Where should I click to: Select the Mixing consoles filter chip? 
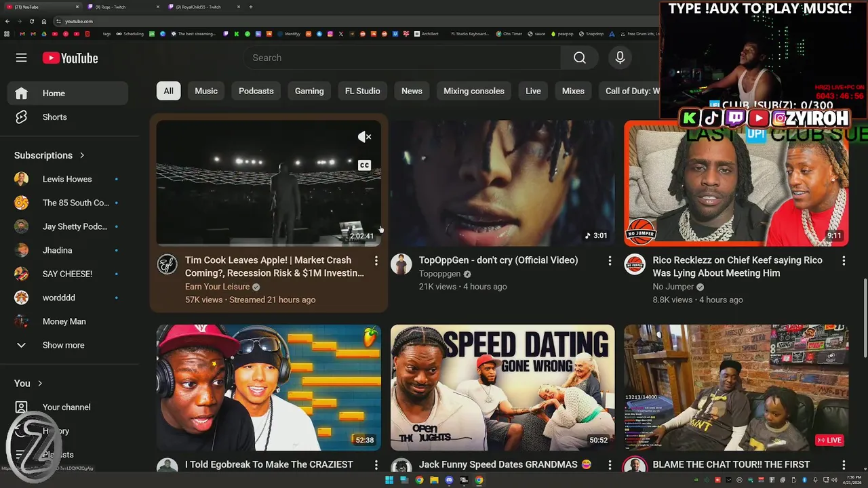(474, 91)
